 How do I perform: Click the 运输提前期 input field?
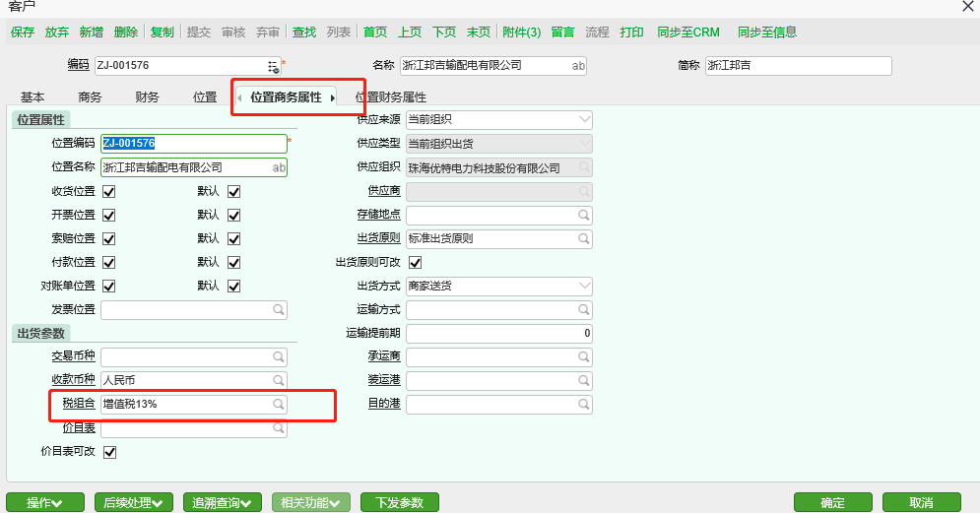(499, 334)
